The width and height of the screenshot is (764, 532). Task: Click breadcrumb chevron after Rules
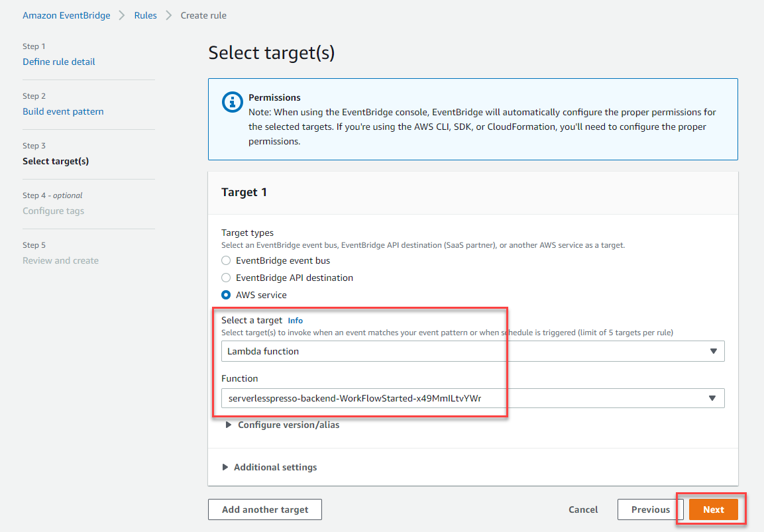coord(168,16)
